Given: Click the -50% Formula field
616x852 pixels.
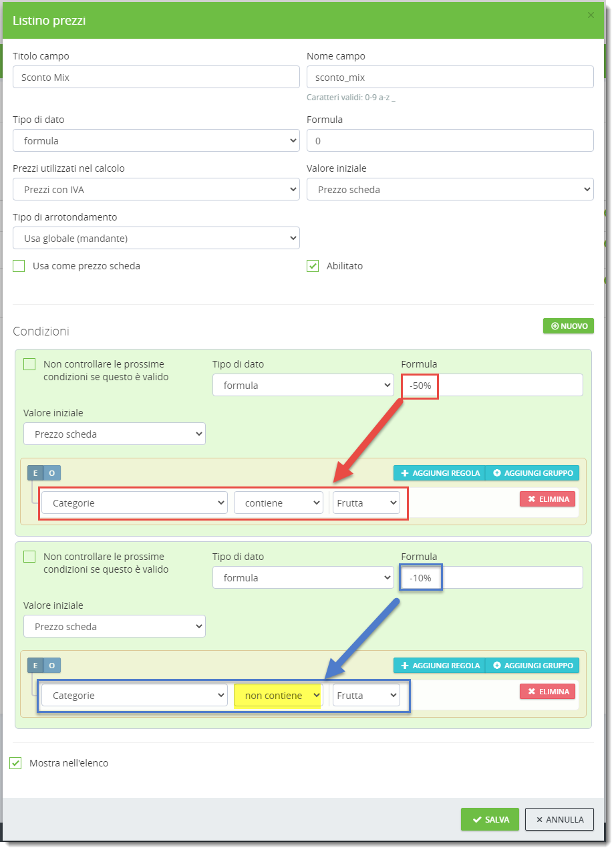Looking at the screenshot, I should point(491,386).
